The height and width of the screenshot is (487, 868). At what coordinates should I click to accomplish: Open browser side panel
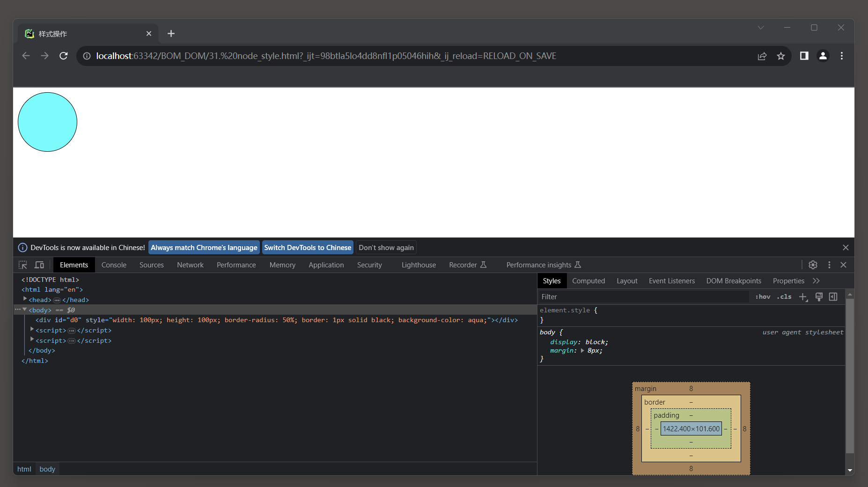(x=804, y=56)
